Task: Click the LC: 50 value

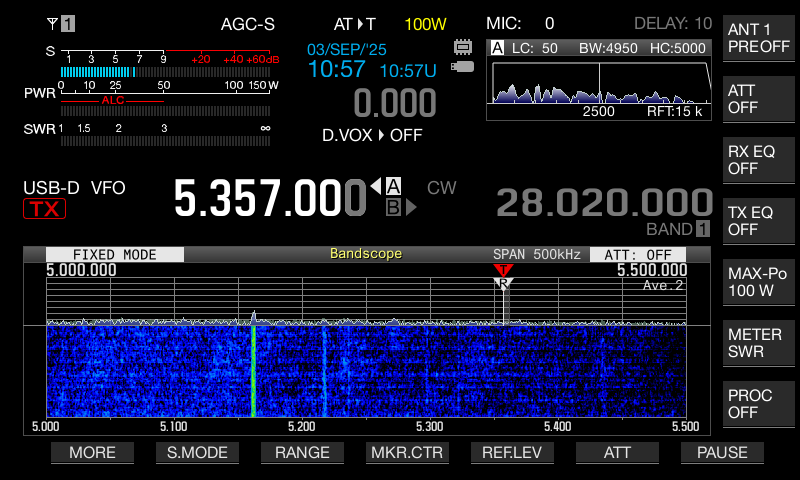Action: pos(535,48)
